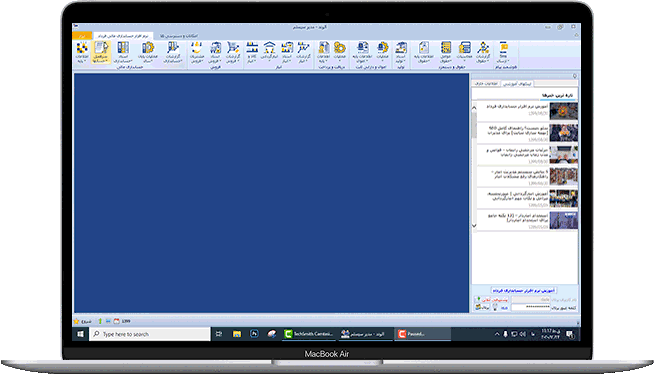Open sales customers icon in sales group
This screenshot has width=654, height=375.
point(196,52)
